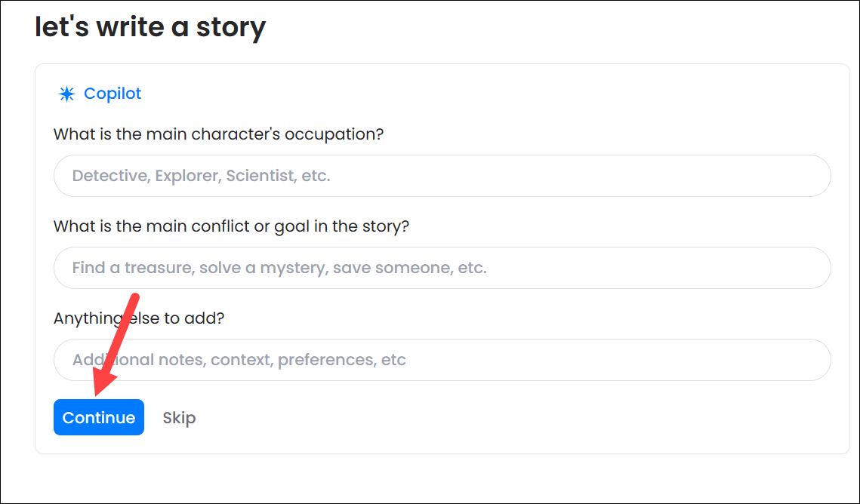Image resolution: width=860 pixels, height=504 pixels.
Task: Click blank page area below the Copilot card
Action: click(x=430, y=479)
